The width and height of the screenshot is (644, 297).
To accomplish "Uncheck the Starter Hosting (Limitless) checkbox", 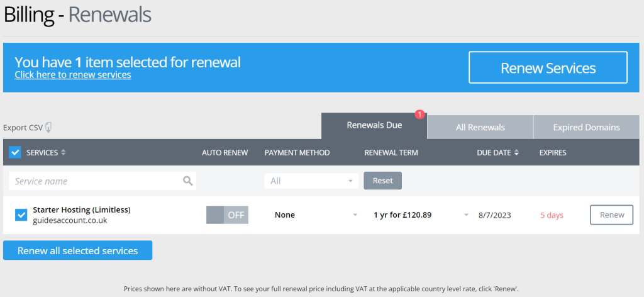I will (x=21, y=215).
